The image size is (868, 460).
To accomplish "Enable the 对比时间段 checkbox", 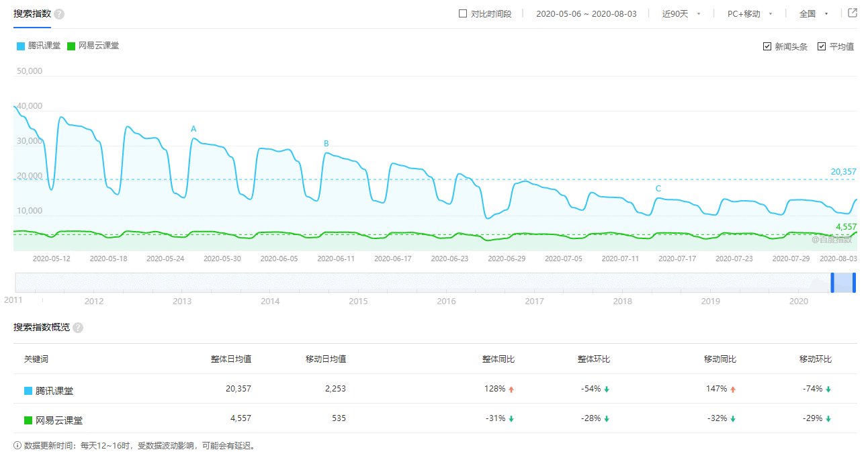I will point(462,13).
